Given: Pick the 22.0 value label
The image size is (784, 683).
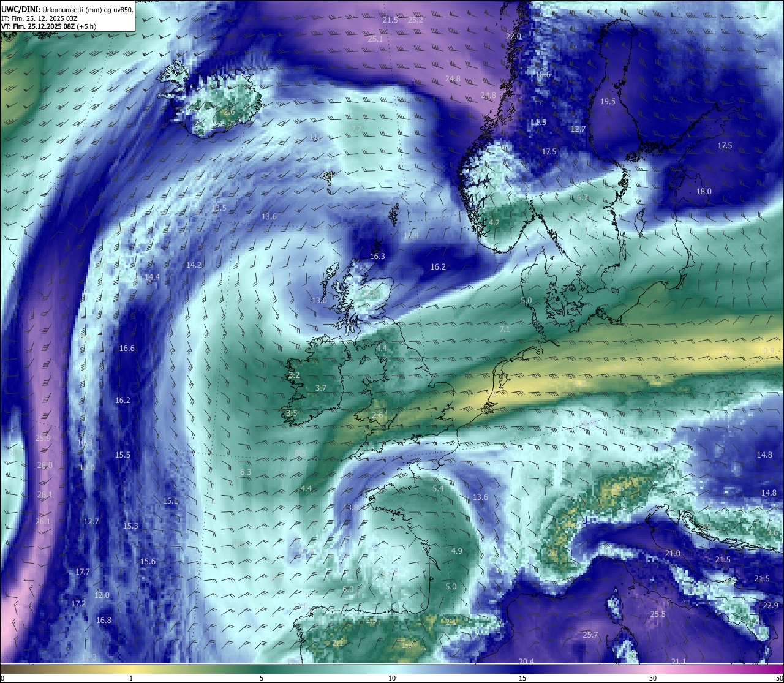Looking at the screenshot, I should coord(513,37).
